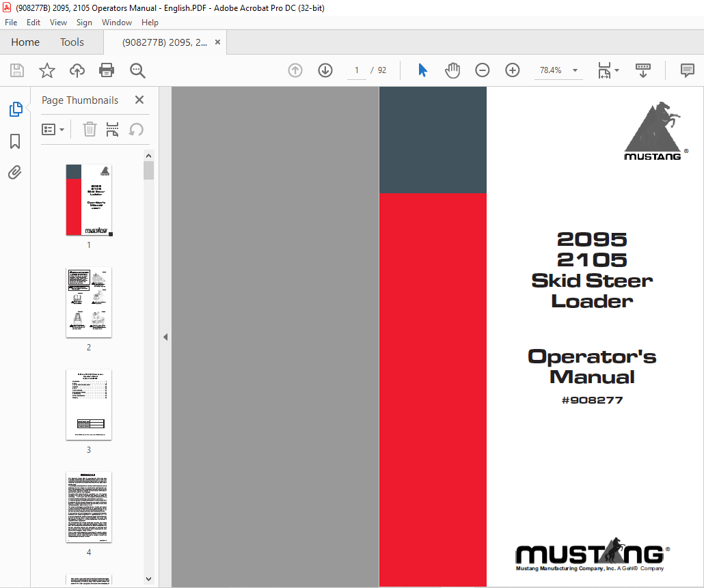Select page 2 thumbnail

coord(89,303)
